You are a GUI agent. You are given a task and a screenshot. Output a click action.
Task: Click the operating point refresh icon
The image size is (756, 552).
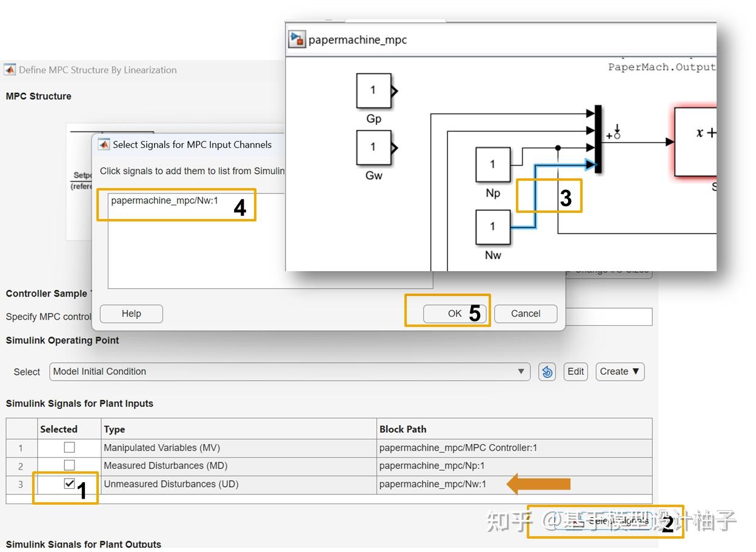point(547,371)
